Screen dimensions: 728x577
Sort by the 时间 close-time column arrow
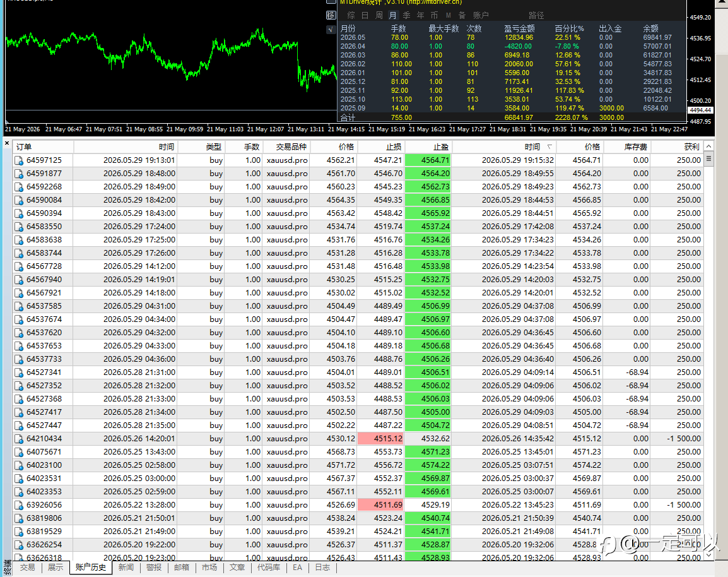point(549,147)
